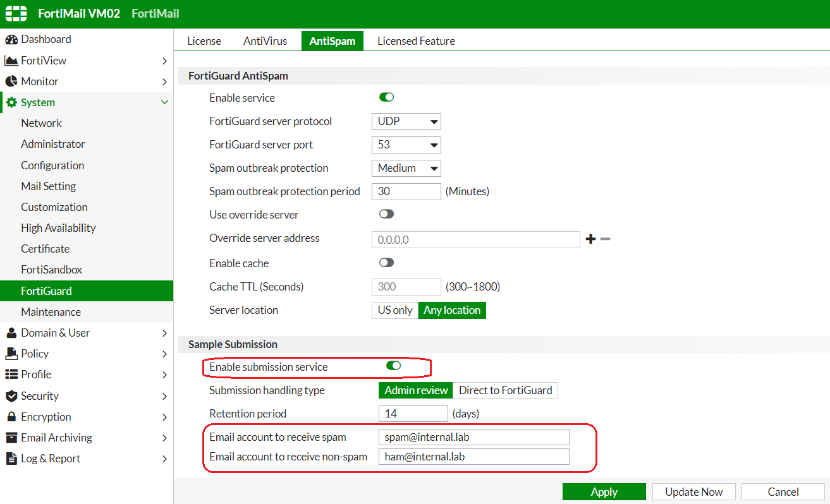Click the spam email account input field
This screenshot has width=830, height=504.
[473, 436]
